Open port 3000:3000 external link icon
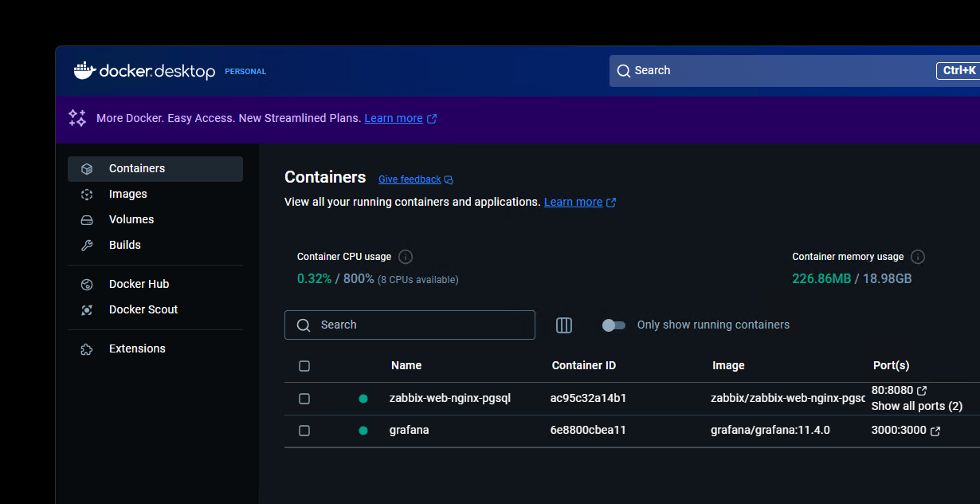 click(935, 431)
